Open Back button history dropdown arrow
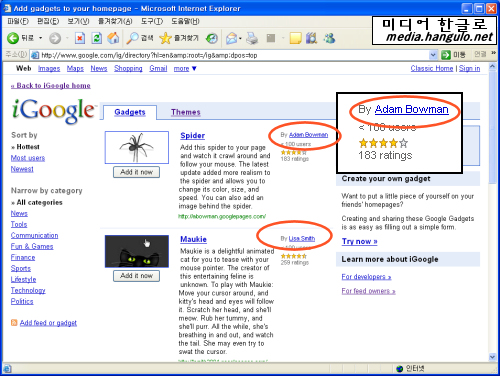 point(41,38)
